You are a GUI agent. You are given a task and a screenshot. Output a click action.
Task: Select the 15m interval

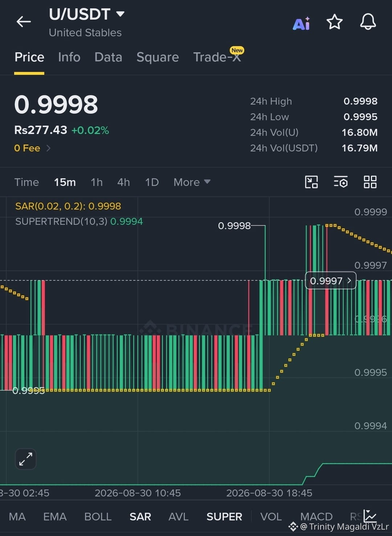(x=65, y=182)
